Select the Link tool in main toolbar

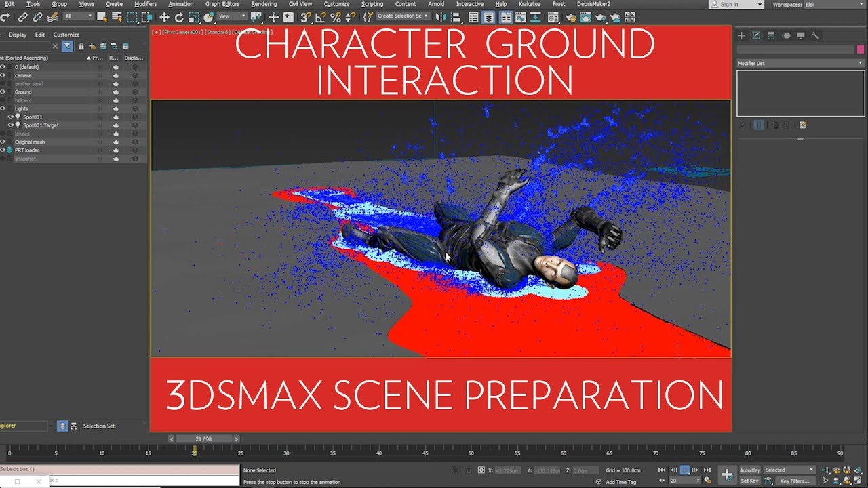click(22, 17)
